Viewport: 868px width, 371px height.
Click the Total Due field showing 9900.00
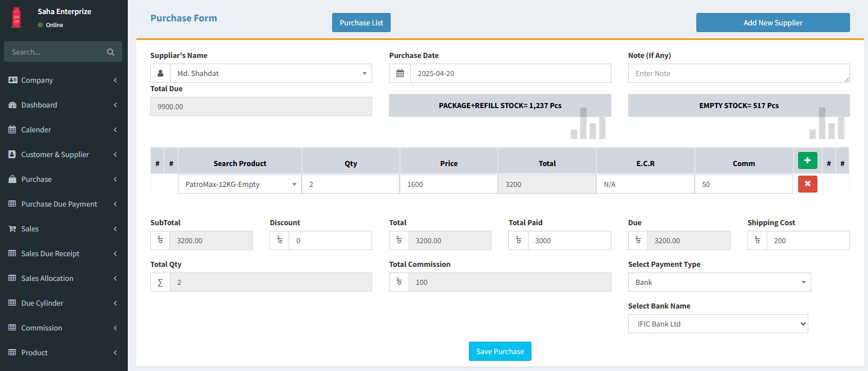pos(261,106)
